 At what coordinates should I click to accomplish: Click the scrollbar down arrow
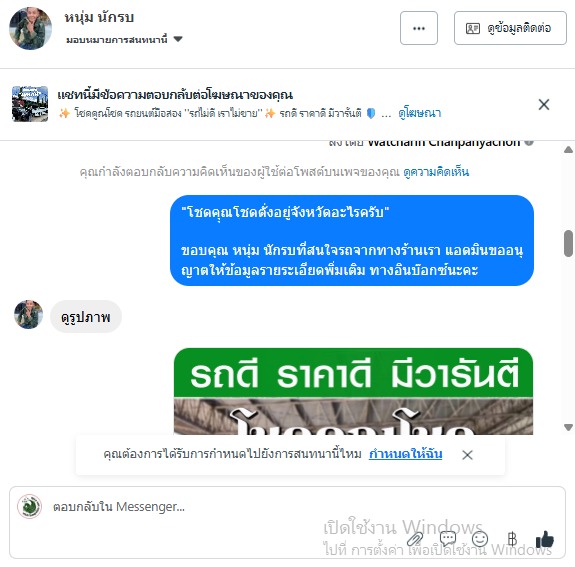point(568,427)
